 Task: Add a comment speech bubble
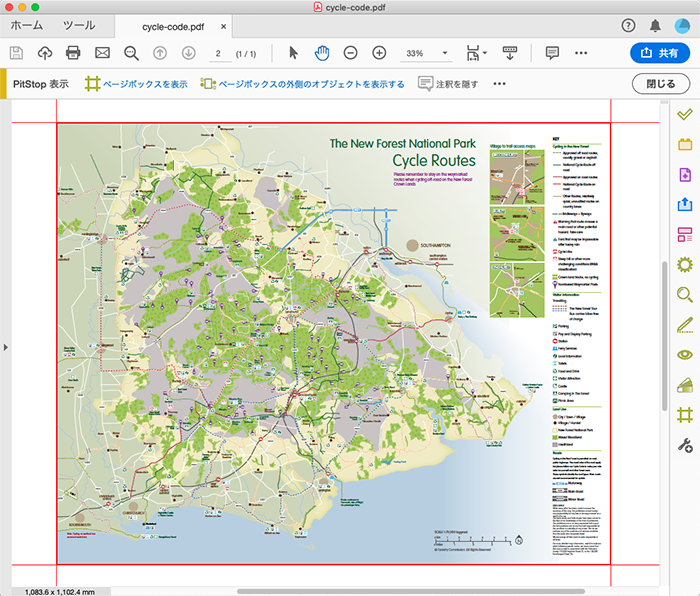click(552, 53)
